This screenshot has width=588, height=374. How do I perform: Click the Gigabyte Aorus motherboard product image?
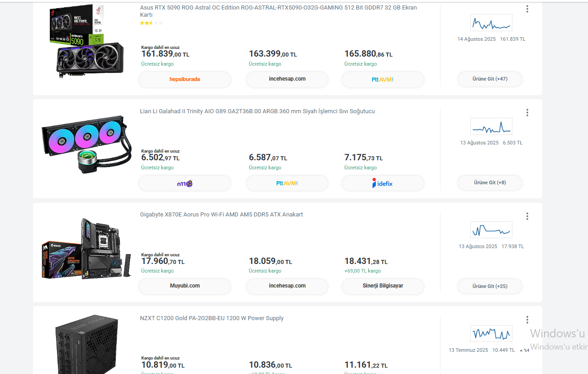(x=86, y=249)
